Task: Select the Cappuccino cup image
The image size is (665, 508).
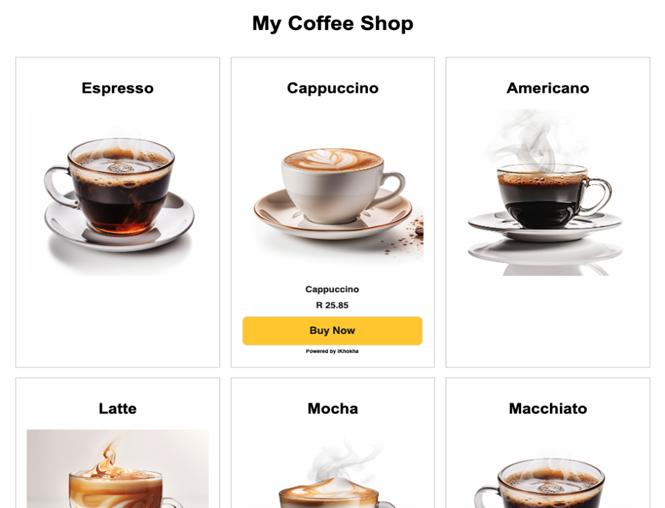Action: [332, 192]
